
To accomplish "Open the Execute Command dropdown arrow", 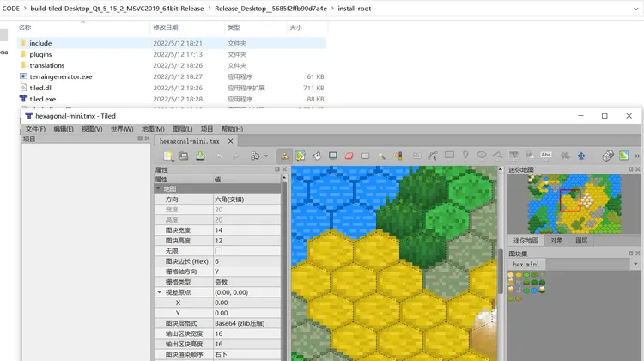I will 265,156.
